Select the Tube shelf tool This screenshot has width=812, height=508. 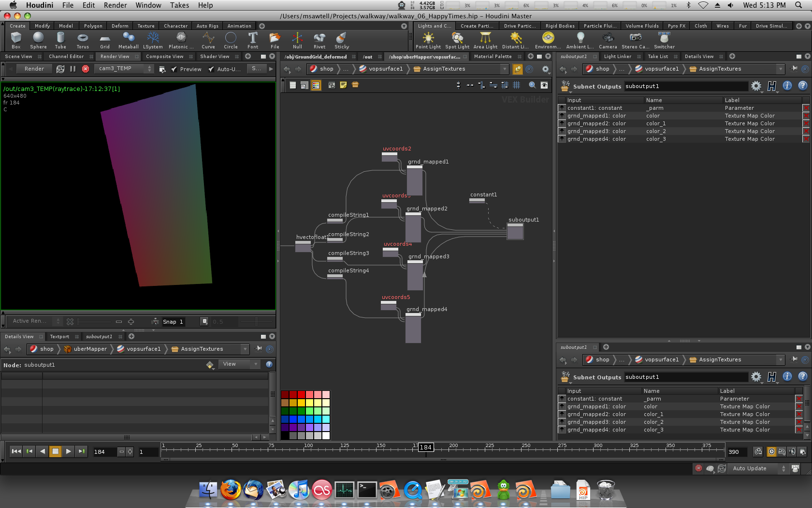(60, 40)
